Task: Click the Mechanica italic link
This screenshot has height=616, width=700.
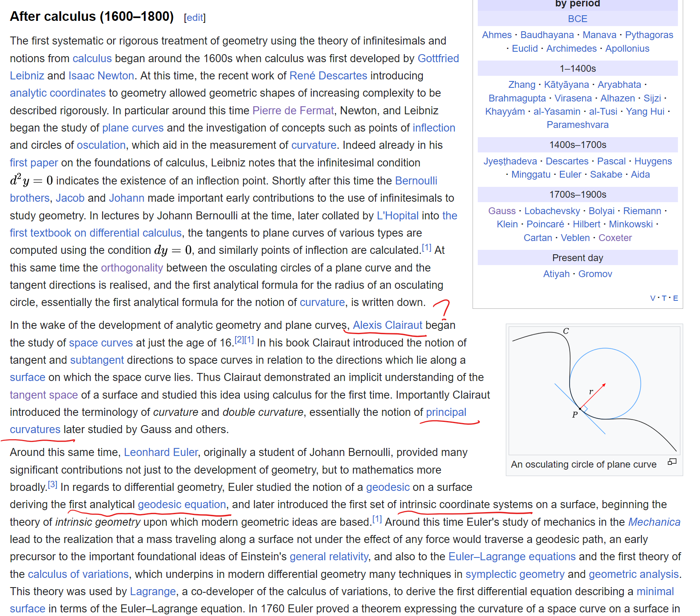Action: 654,522
